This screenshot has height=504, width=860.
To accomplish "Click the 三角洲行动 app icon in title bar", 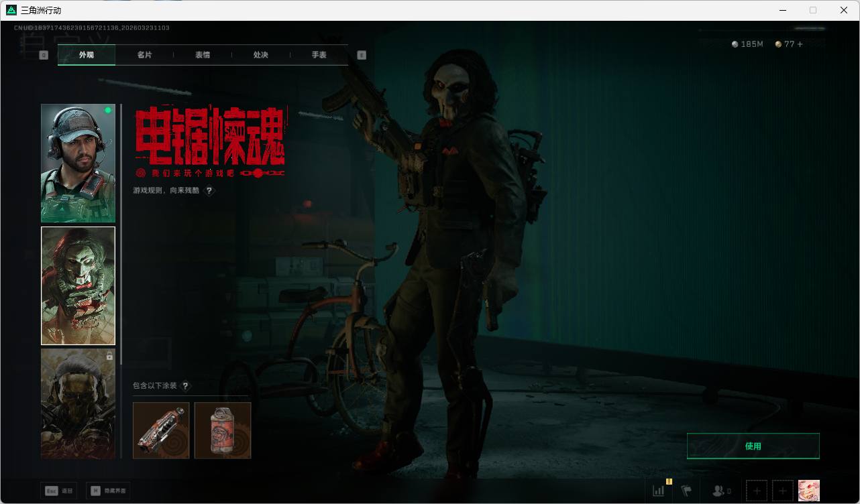I will 11,10.
